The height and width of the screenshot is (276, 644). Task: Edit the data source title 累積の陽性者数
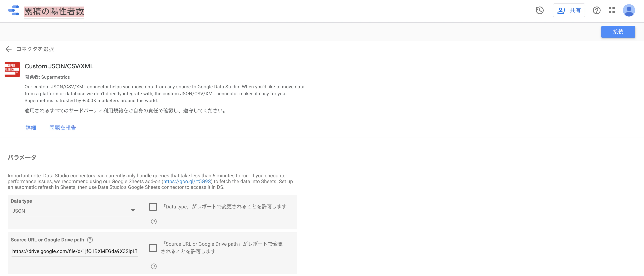coord(54,12)
